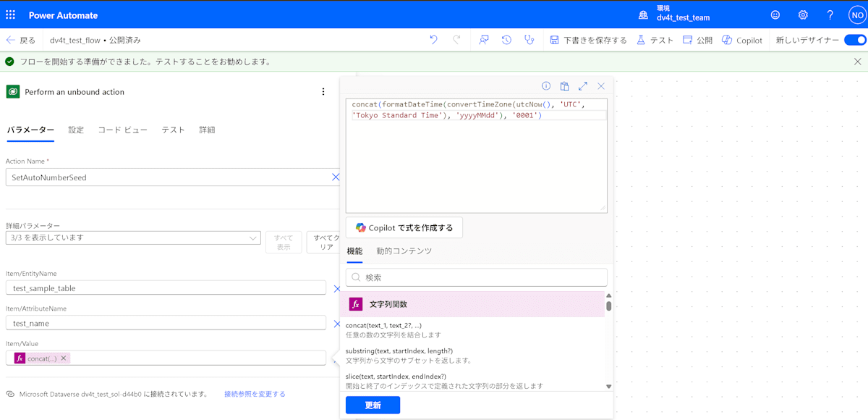Select the 機能 tab
The width and height of the screenshot is (868, 420).
click(x=354, y=251)
